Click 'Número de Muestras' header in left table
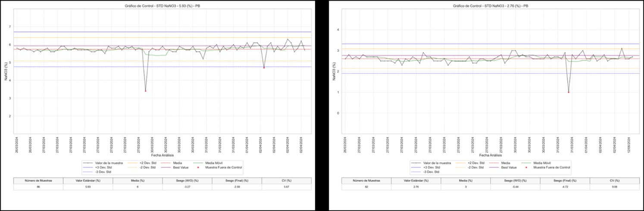 (38, 181)
